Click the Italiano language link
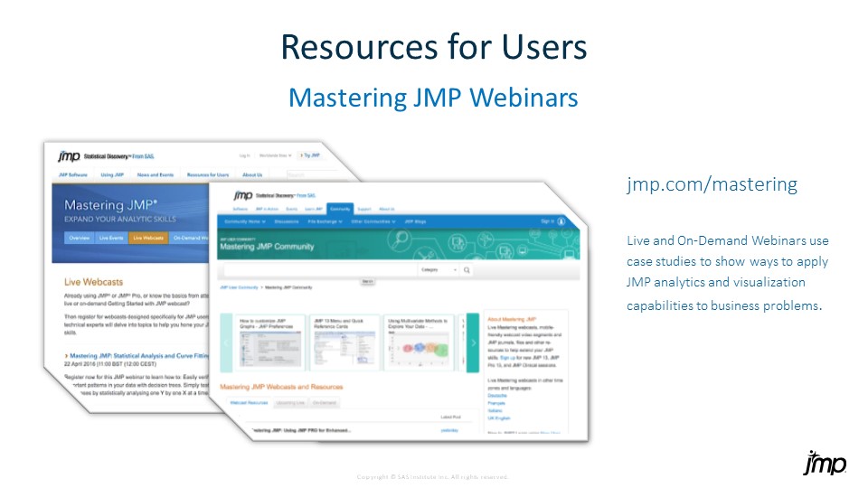 [x=495, y=410]
